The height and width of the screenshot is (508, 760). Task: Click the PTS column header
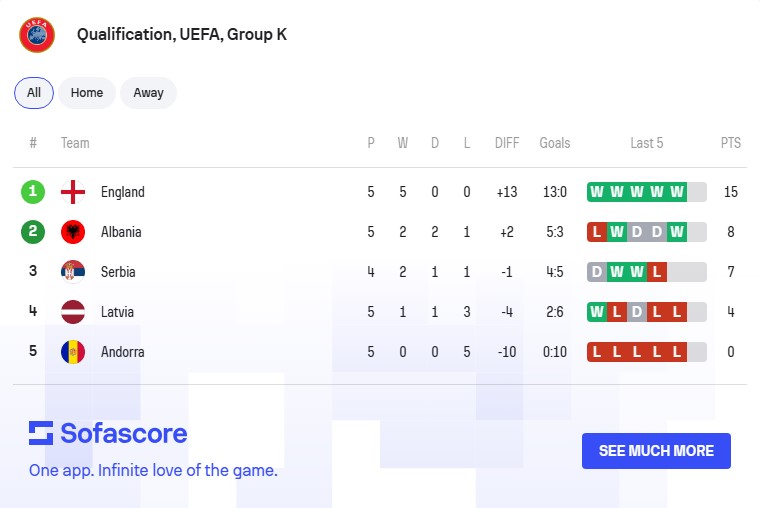point(731,143)
